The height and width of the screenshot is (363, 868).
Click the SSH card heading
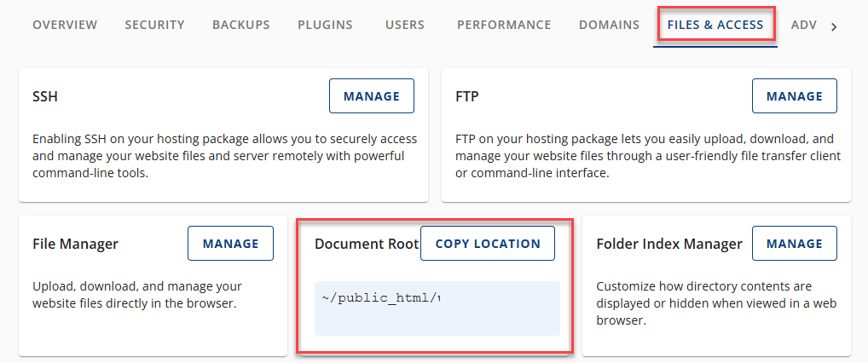45,96
